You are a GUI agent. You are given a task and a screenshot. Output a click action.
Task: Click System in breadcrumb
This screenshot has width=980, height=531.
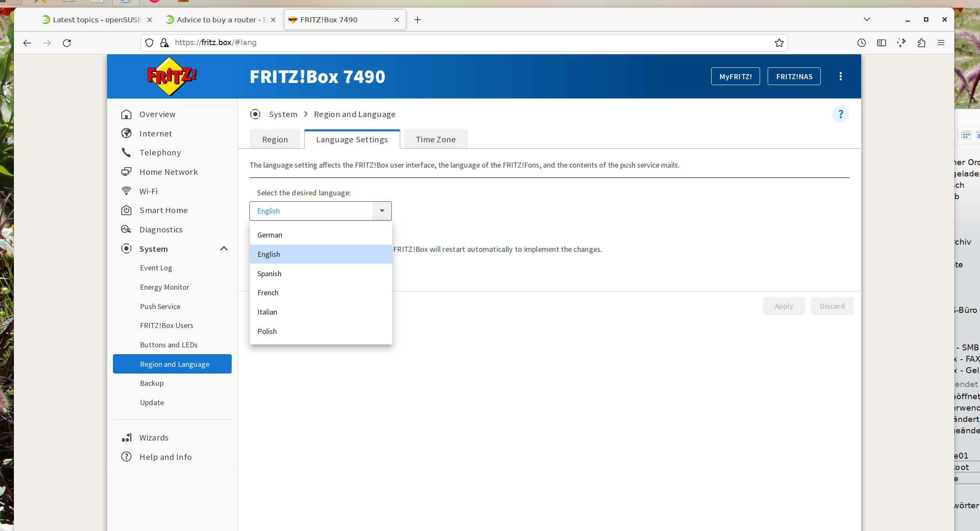point(283,114)
